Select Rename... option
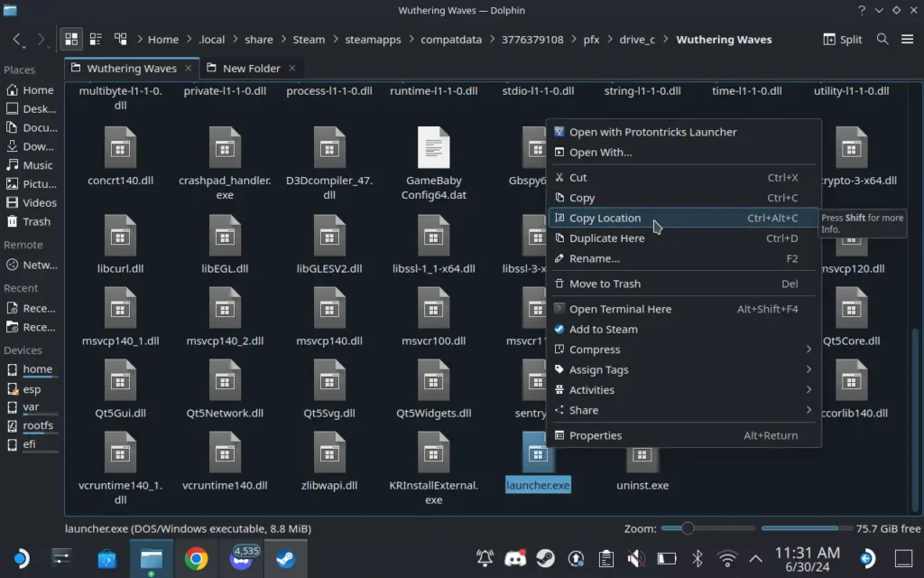The image size is (924, 578). (684, 258)
